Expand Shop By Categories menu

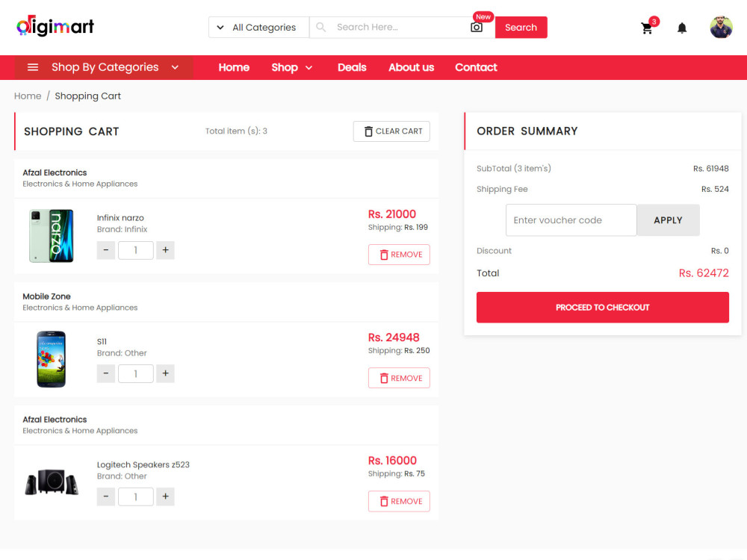coord(104,67)
